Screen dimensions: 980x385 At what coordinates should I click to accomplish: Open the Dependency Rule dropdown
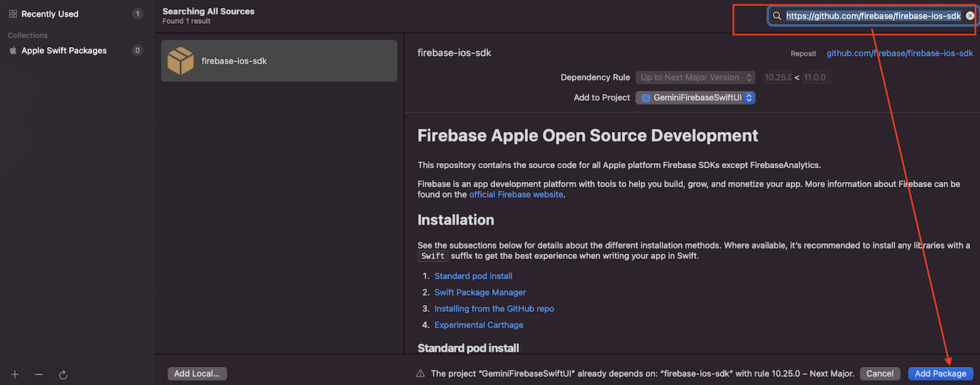click(696, 78)
